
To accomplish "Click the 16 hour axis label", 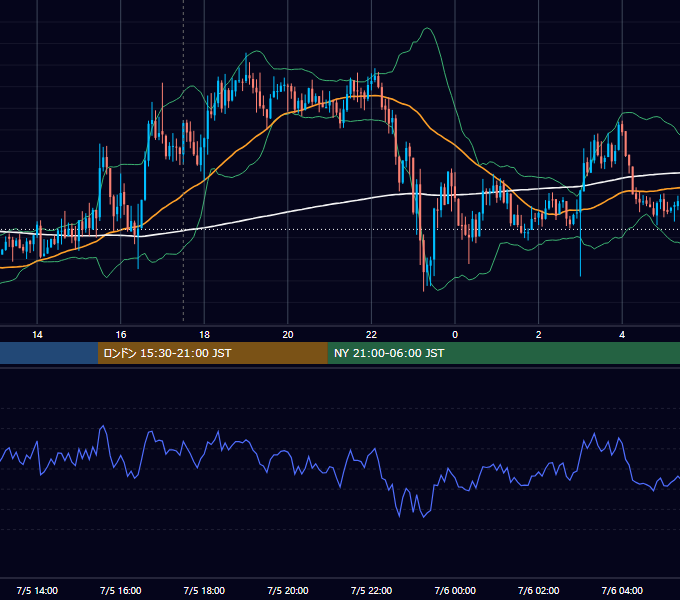I will (121, 335).
